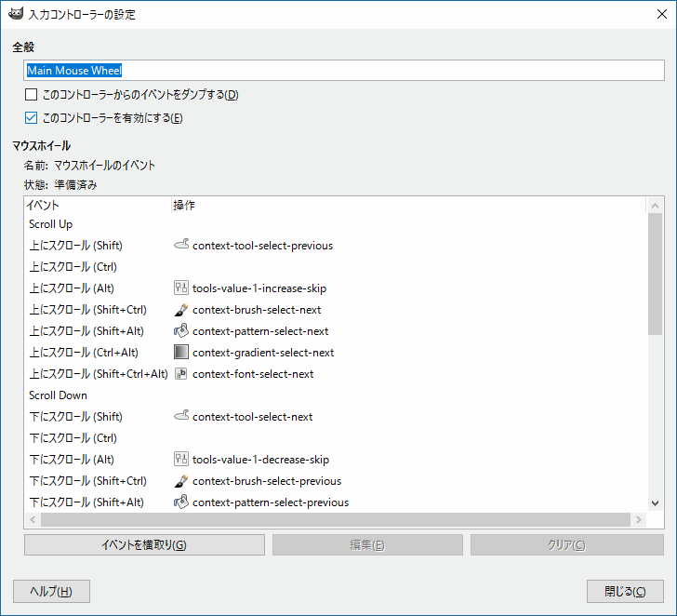Toggle 'このコントローラーからのイベントをダンプする' checkbox
The image size is (677, 616).
click(x=31, y=94)
